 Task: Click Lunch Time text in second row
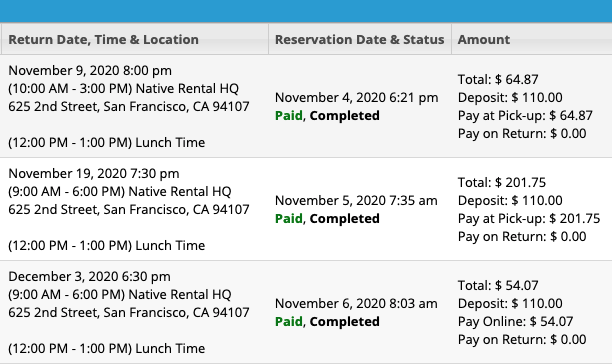click(170, 245)
